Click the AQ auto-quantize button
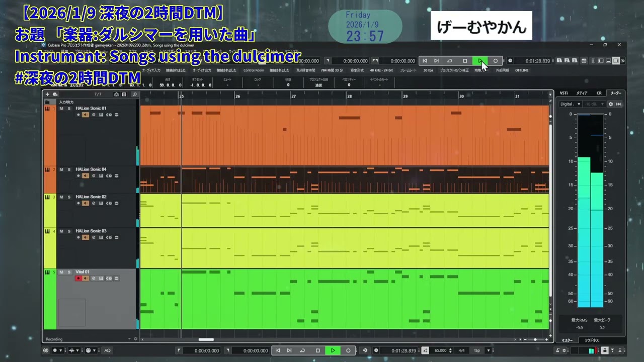 [x=107, y=350]
